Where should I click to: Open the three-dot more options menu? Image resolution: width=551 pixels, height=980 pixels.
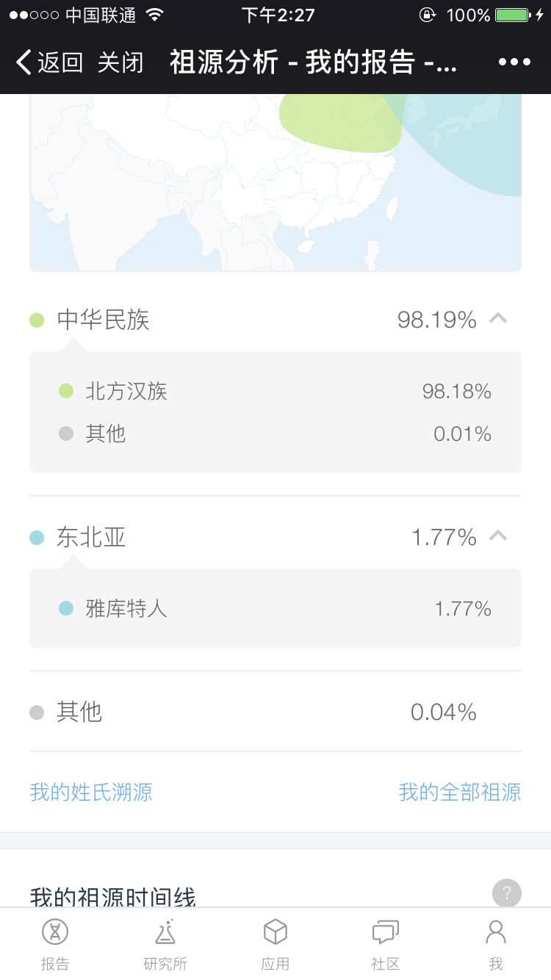coord(514,62)
